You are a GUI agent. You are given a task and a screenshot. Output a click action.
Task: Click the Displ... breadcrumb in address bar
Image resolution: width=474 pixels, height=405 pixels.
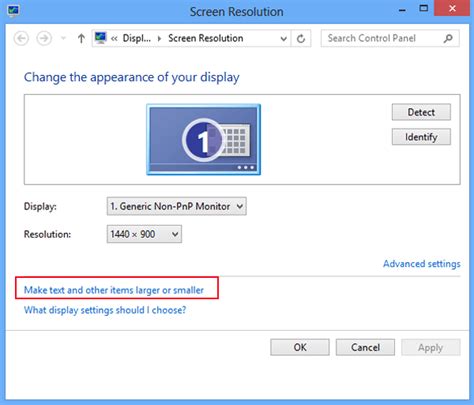137,38
